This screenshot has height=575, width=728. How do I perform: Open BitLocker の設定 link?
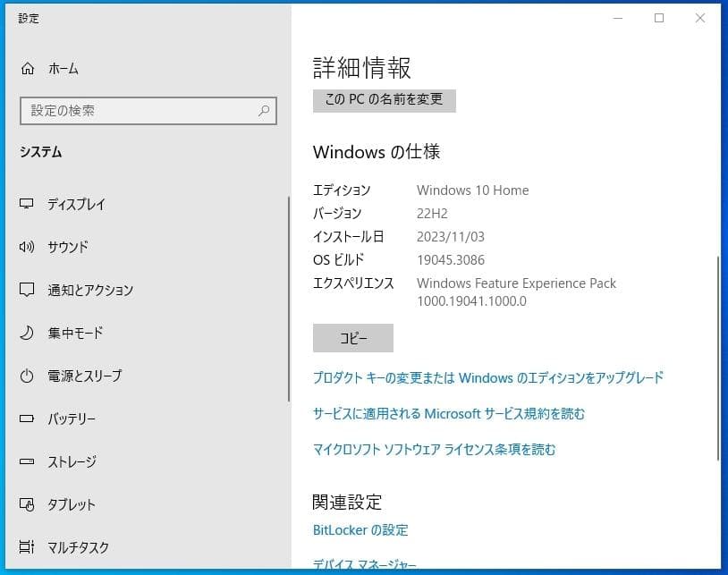tap(360, 530)
